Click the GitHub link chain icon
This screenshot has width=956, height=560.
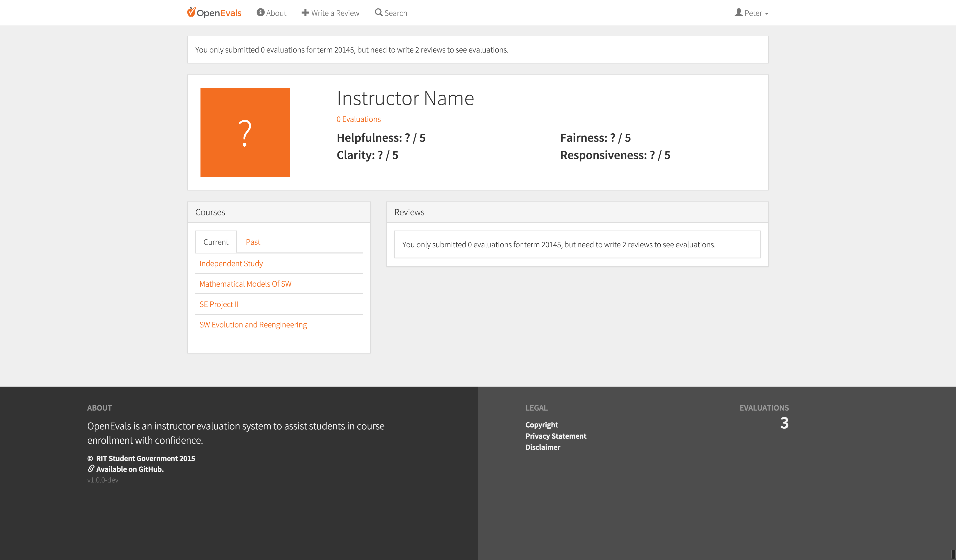pyautogui.click(x=91, y=468)
